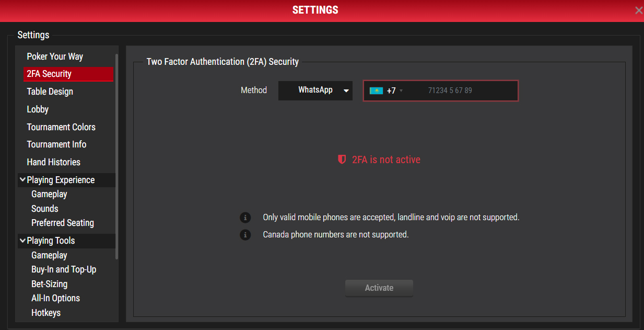This screenshot has width=644, height=330.
Task: Click the Kazakhstan flag country icon
Action: [376, 91]
